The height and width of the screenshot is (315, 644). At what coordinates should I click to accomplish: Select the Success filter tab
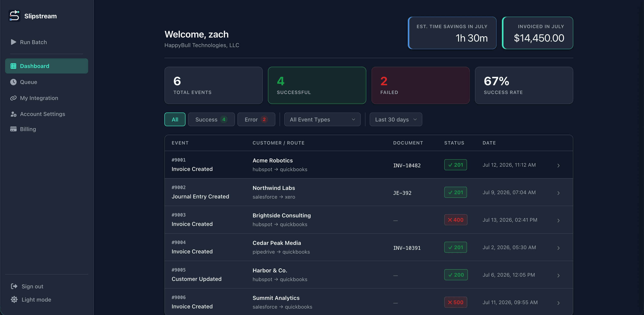tap(211, 120)
